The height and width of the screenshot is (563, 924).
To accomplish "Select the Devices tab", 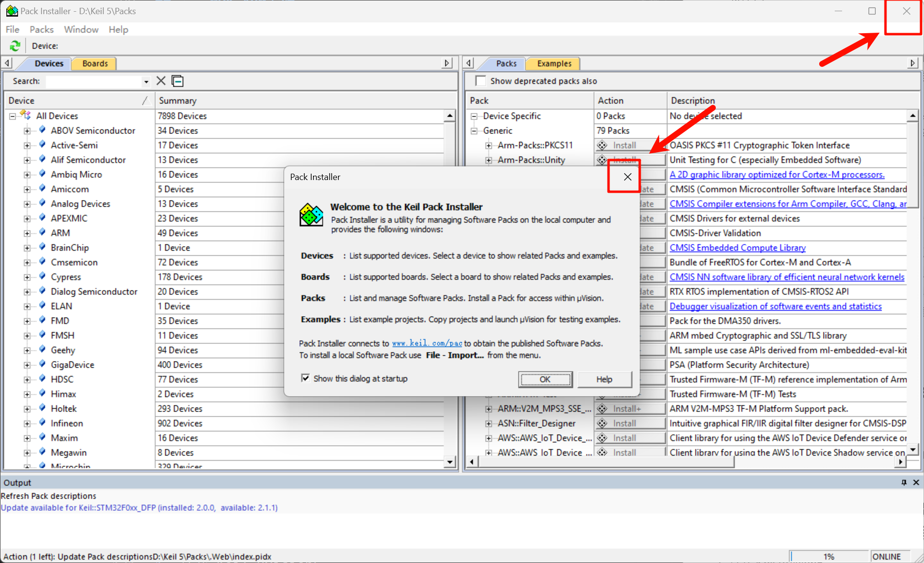I will pyautogui.click(x=49, y=63).
